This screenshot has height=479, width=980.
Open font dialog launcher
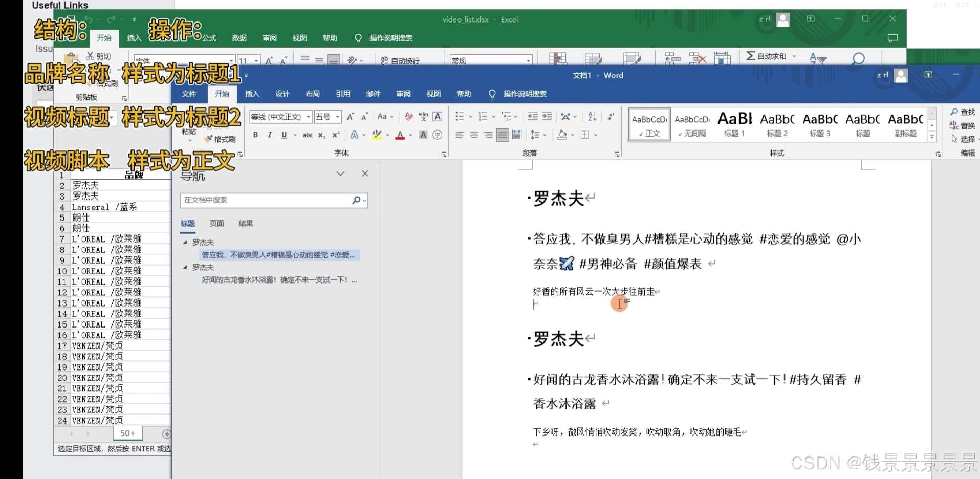(x=444, y=154)
